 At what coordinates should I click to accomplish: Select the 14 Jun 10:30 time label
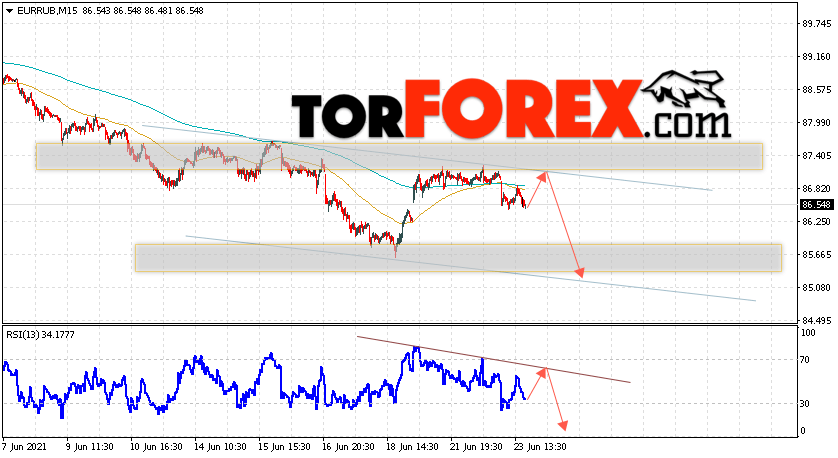[x=220, y=446]
